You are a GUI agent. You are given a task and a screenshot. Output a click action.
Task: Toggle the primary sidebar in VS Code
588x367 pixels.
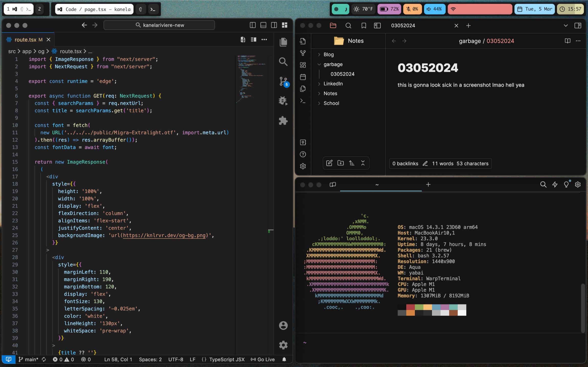(x=253, y=25)
